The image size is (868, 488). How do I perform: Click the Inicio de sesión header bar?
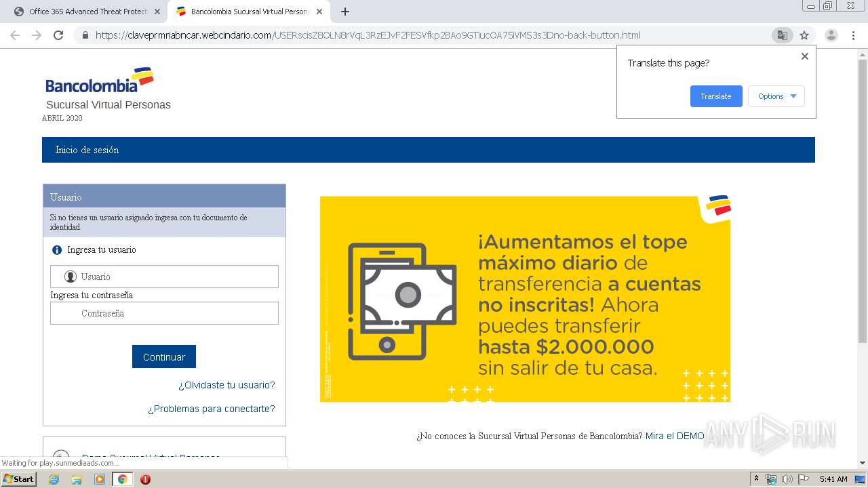(x=429, y=150)
